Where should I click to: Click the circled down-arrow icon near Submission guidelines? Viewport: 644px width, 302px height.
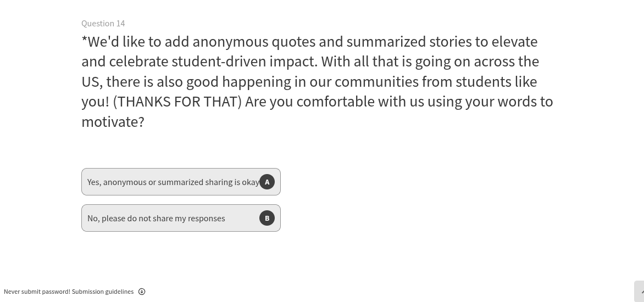[142, 292]
